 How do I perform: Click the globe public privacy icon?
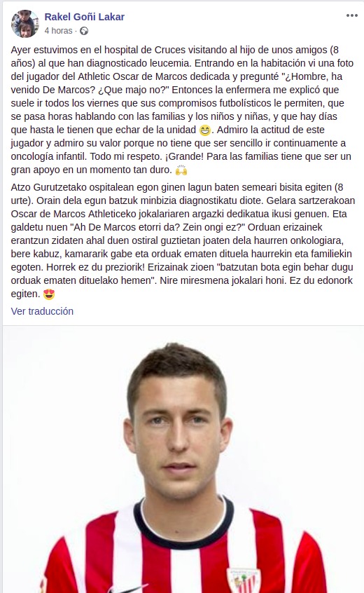(x=84, y=31)
